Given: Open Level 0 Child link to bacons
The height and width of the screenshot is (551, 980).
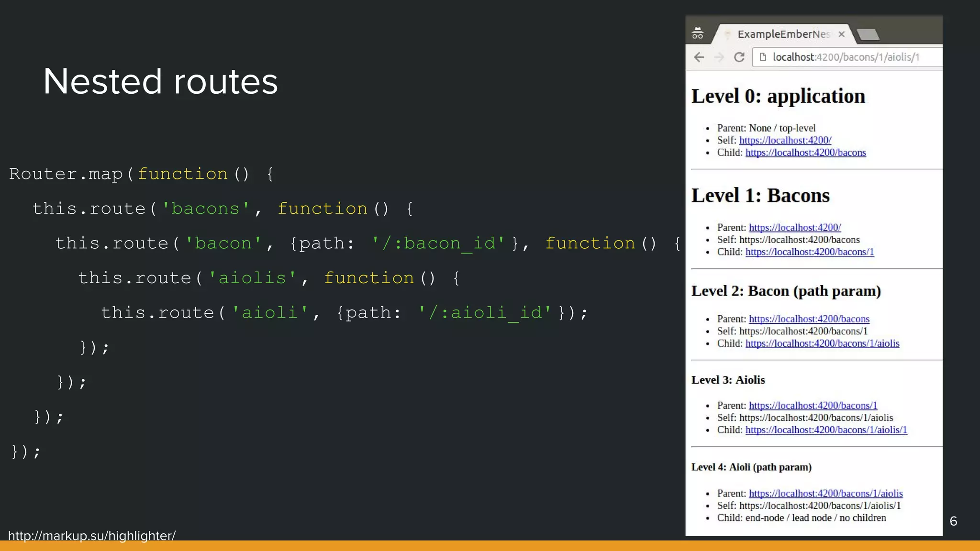Looking at the screenshot, I should click(805, 153).
